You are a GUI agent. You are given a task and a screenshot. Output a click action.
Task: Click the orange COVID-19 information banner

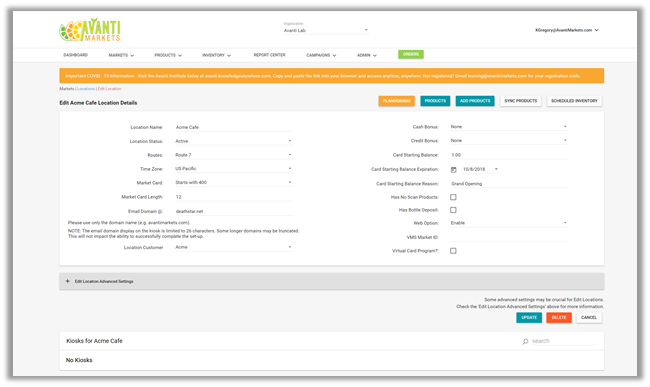point(331,76)
